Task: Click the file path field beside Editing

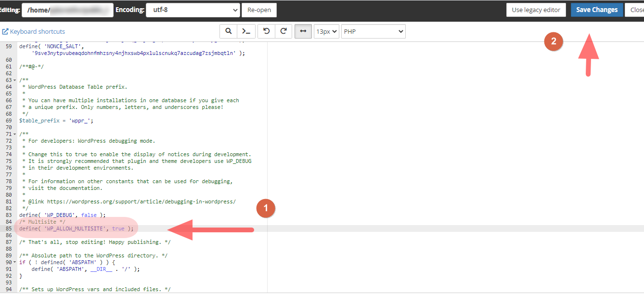Action: click(67, 10)
